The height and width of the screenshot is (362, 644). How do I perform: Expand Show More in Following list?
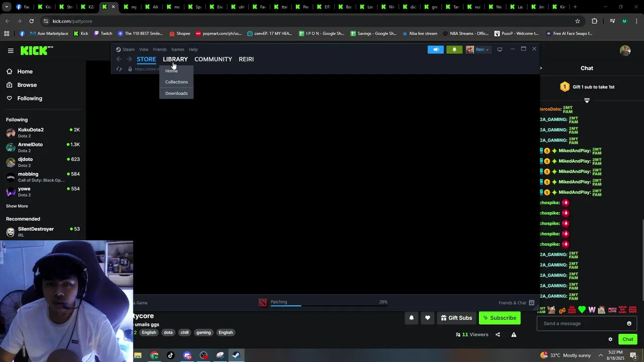17,206
